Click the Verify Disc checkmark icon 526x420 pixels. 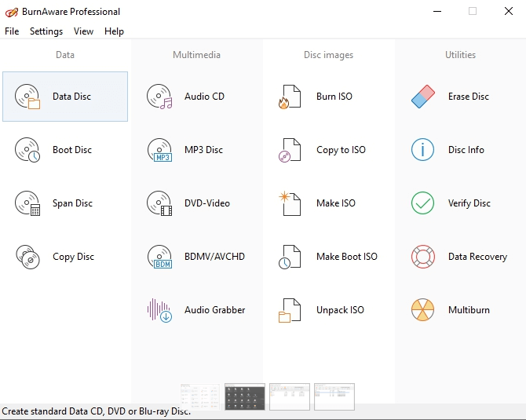[422, 203]
